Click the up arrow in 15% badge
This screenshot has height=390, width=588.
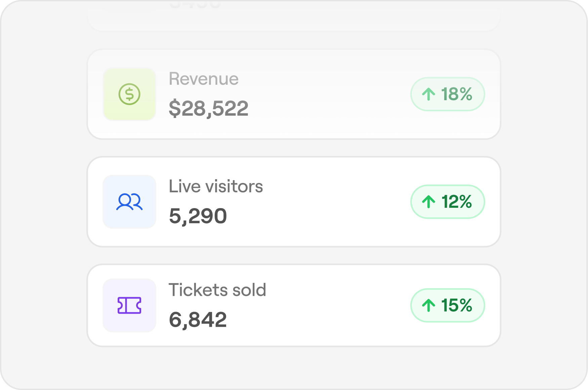pyautogui.click(x=429, y=305)
